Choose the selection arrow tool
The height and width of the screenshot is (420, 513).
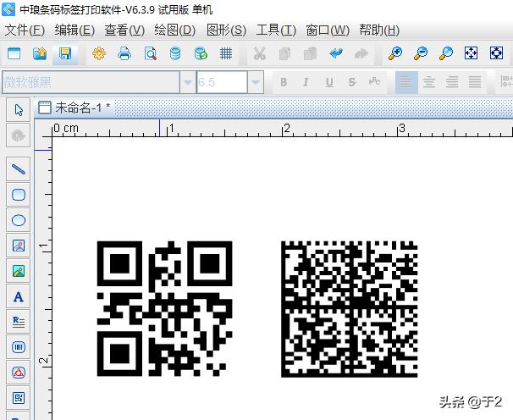pos(19,110)
